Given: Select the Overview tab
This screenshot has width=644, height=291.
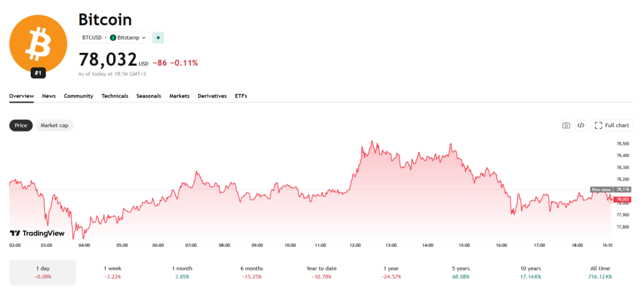Looking at the screenshot, I should click(21, 96).
